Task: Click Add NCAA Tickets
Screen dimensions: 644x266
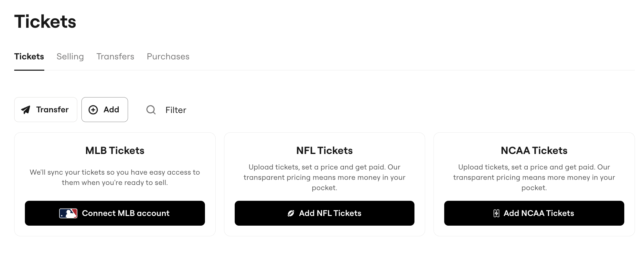Action: 534,213
